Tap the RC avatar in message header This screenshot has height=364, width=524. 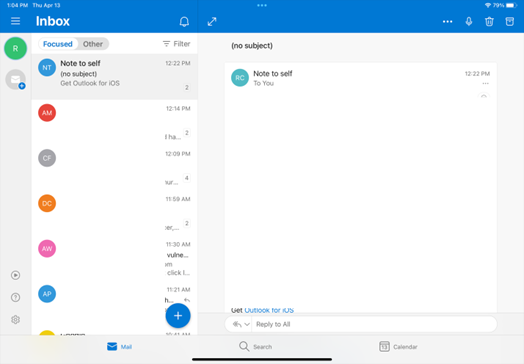click(240, 78)
